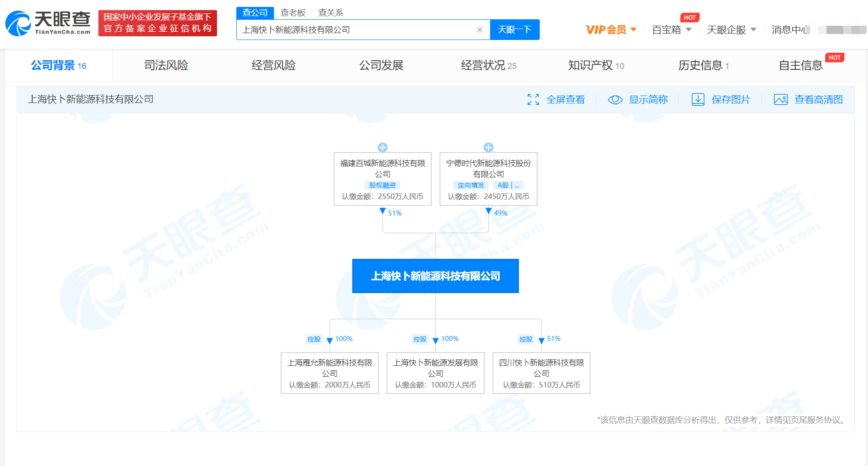This screenshot has width=868, height=466.
Task: Click the image icon for 查看高清图
Action: (x=781, y=100)
